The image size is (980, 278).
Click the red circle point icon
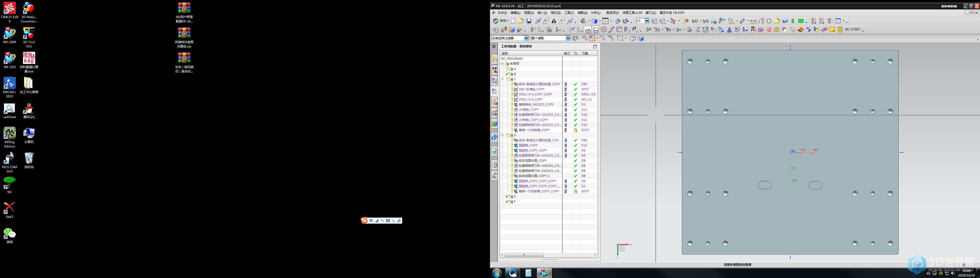click(x=604, y=30)
